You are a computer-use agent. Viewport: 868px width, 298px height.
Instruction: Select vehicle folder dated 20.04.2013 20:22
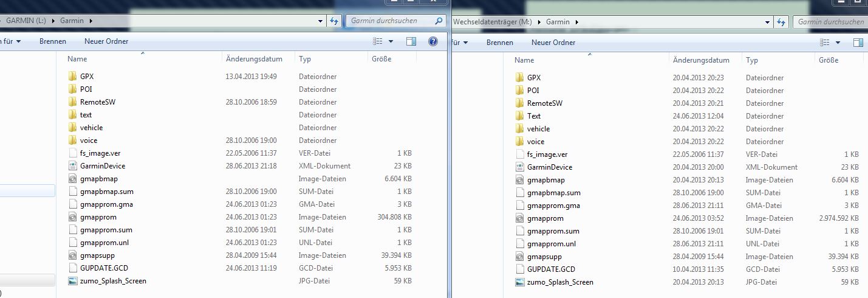click(538, 129)
